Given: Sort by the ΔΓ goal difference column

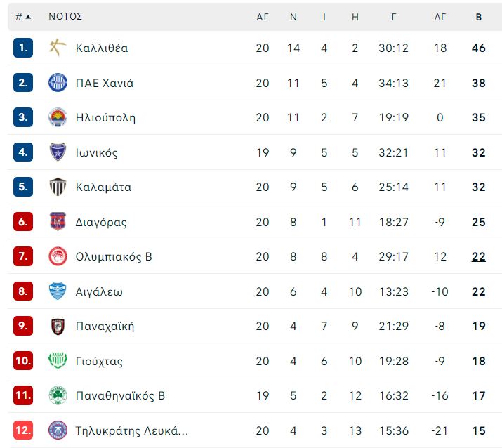Looking at the screenshot, I should click(x=440, y=17).
